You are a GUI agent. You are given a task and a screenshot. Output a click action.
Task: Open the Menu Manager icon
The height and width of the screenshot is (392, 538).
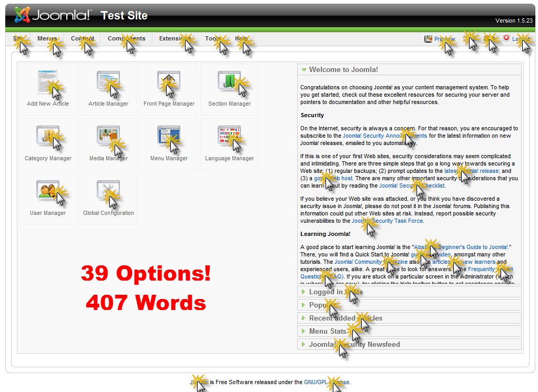point(169,143)
